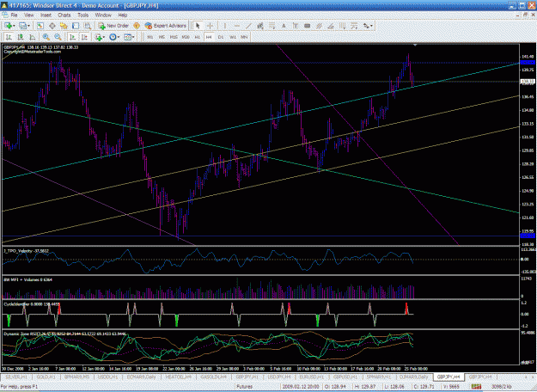
Task: Select the W1 timeframe button
Action: tap(233, 37)
